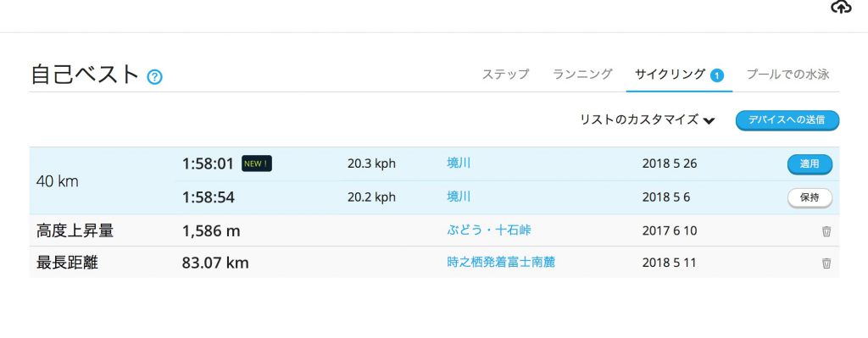This screenshot has height=338, width=868.
Task: Open the help icon beside 自己ベスト
Action: coord(154,77)
